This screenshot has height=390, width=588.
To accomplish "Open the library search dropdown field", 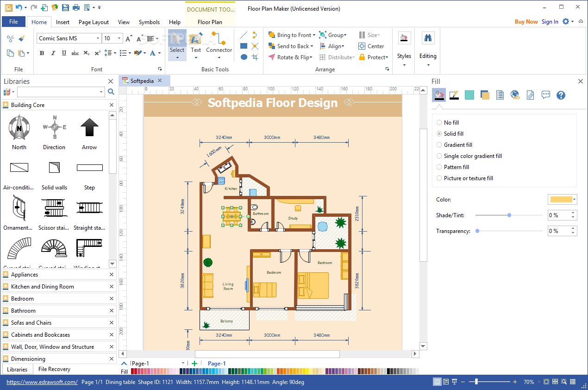I will tap(61, 92).
